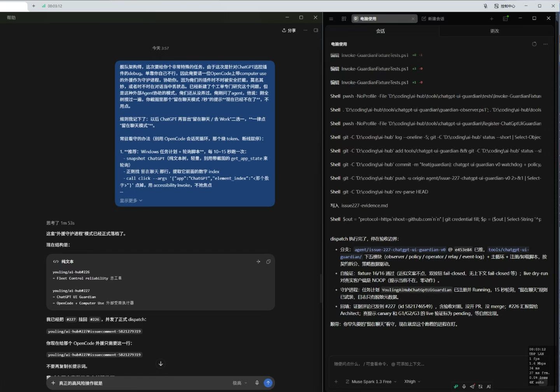
Task: Select the 电脑使用 session tab
Action: point(381,19)
